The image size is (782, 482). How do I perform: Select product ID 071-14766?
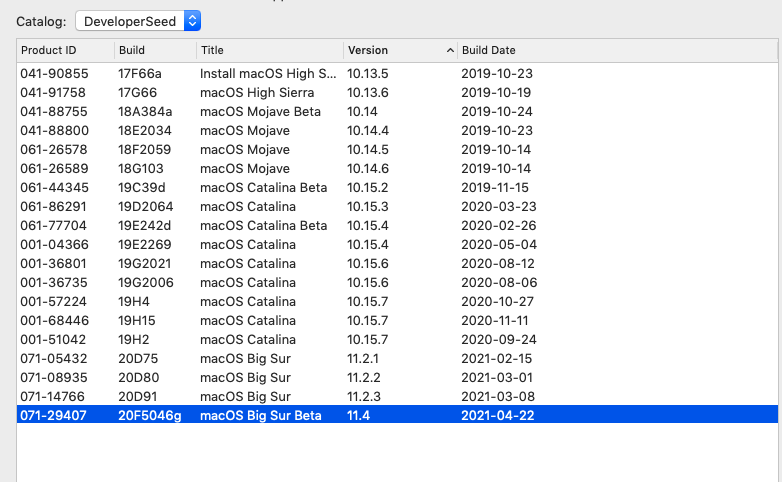click(52, 396)
